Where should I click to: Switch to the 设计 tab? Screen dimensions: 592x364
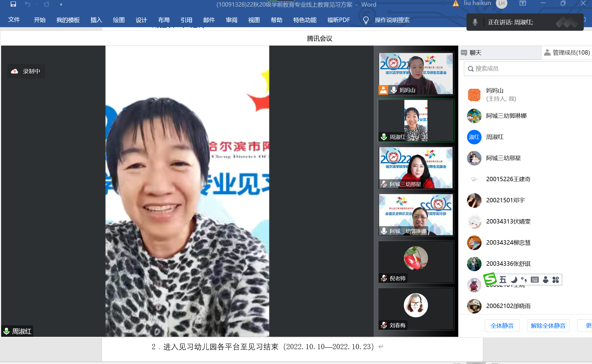click(x=141, y=20)
